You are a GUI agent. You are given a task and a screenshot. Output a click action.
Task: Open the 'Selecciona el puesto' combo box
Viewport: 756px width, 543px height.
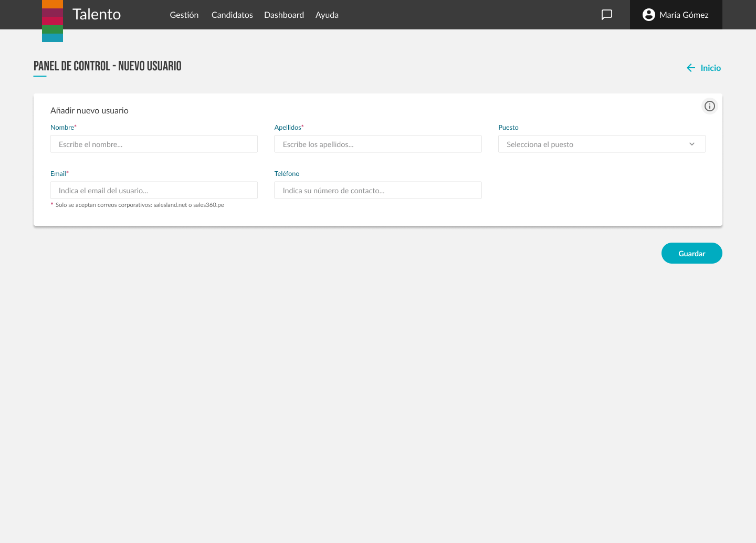tap(593, 144)
